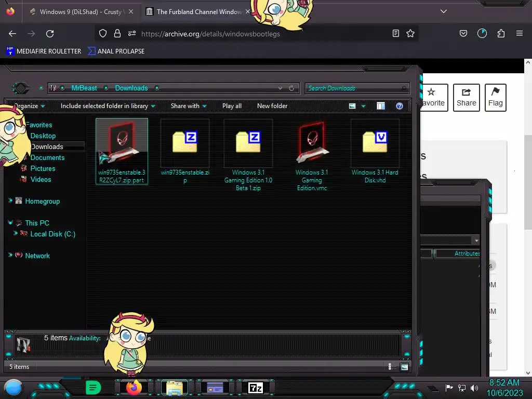Collapse the This PC tree node
The width and height of the screenshot is (532, 399).
[x=10, y=222]
